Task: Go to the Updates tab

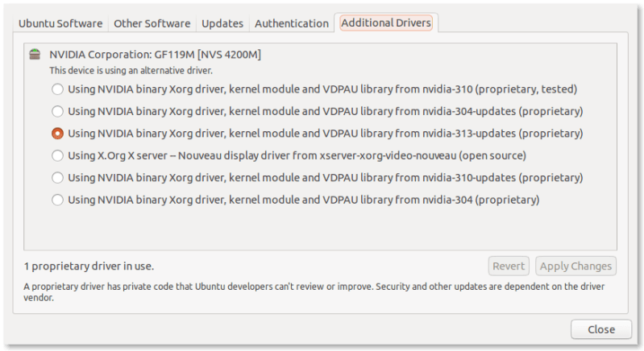Action: [222, 23]
